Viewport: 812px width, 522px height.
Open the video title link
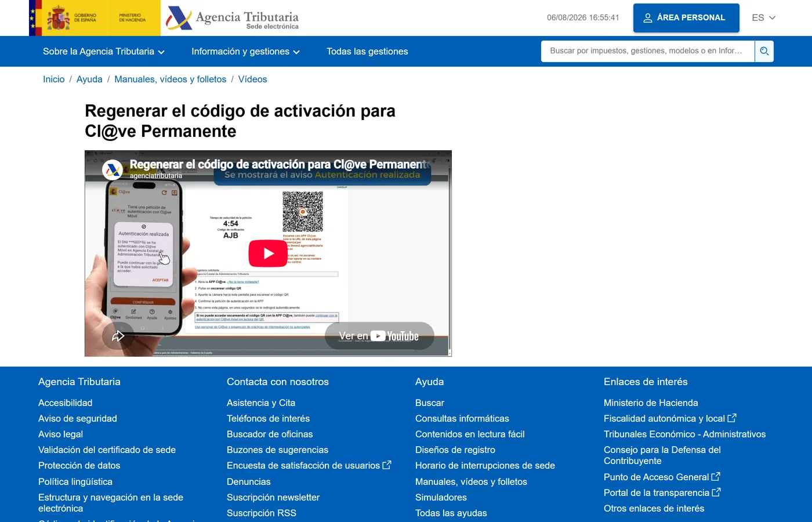279,165
